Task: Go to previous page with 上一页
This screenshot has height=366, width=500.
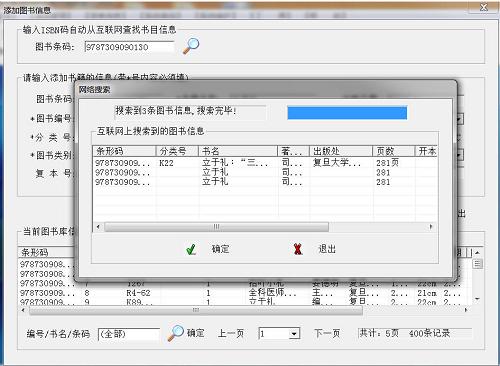Action: (x=231, y=333)
